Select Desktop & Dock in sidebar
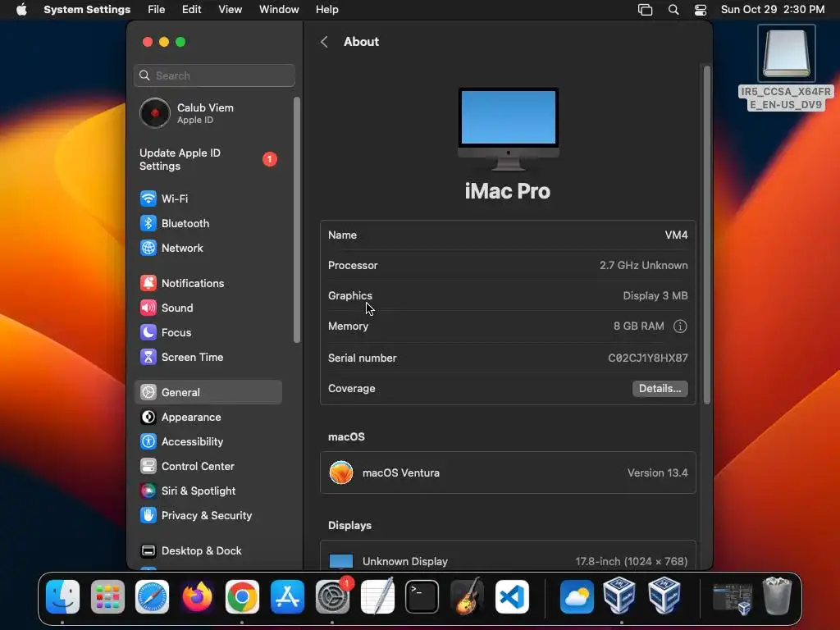 [208, 551]
